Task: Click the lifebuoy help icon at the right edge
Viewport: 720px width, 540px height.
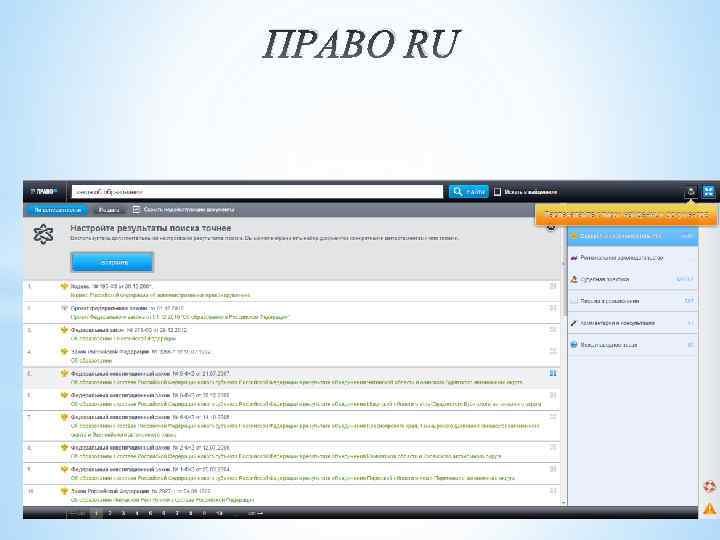Action: 710,486
